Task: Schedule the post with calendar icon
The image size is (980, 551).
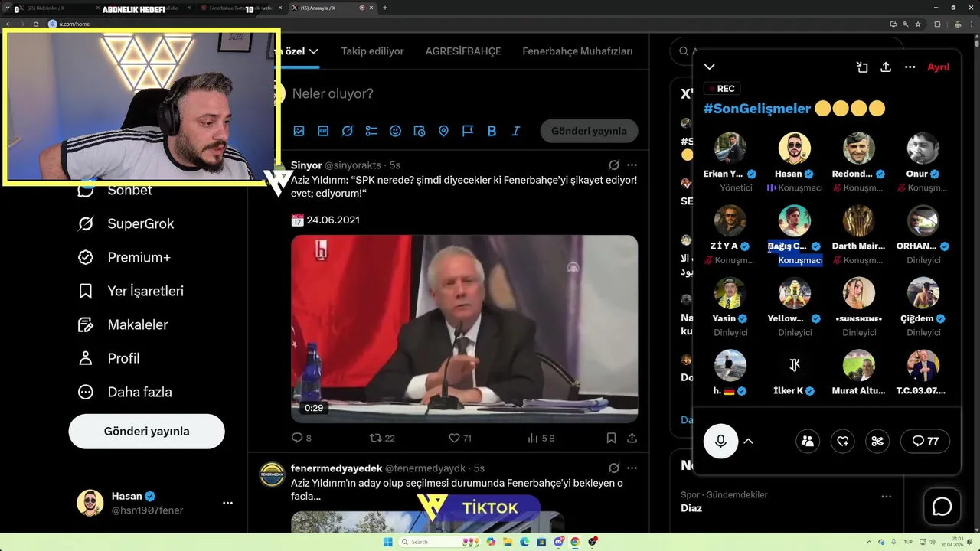Action: [420, 131]
